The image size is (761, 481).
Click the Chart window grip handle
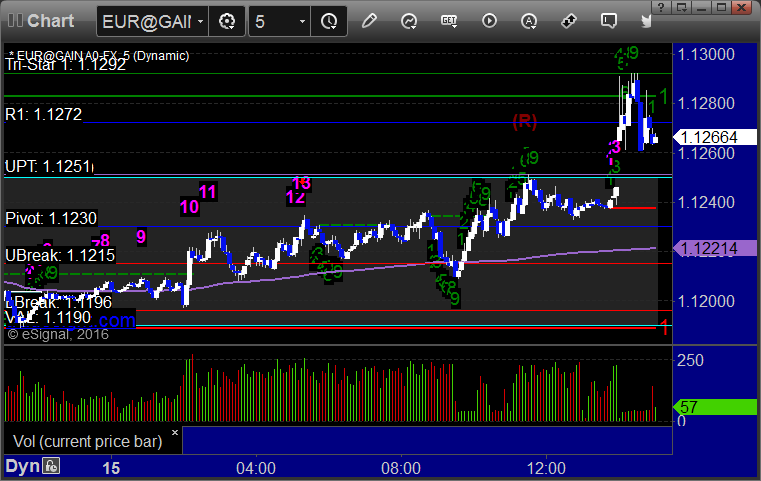[15, 21]
